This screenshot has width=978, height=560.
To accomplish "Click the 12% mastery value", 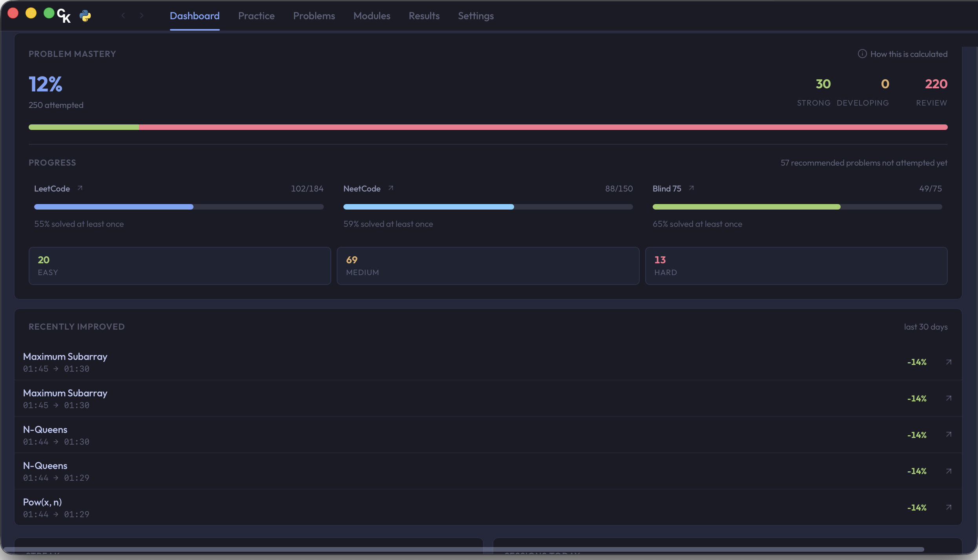I will (46, 84).
